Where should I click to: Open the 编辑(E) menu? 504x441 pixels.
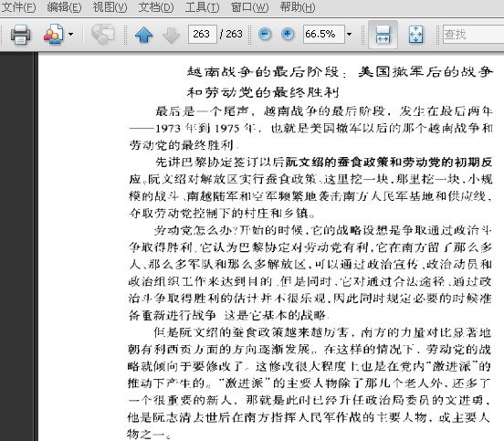(x=64, y=7)
